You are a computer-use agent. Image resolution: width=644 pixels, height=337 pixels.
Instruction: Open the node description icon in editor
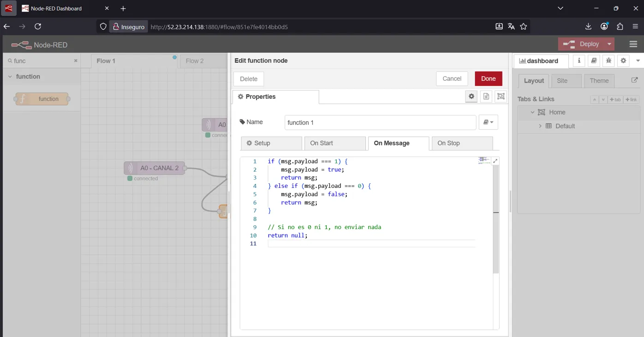click(x=486, y=96)
